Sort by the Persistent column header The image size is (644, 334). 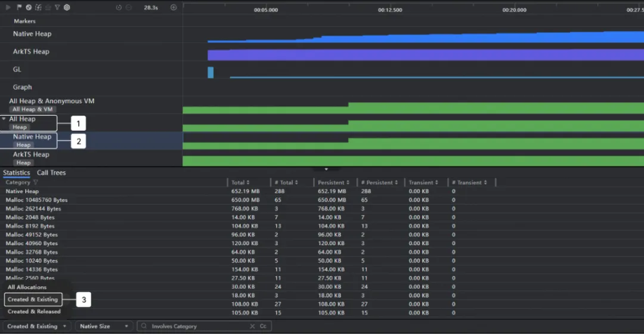333,183
